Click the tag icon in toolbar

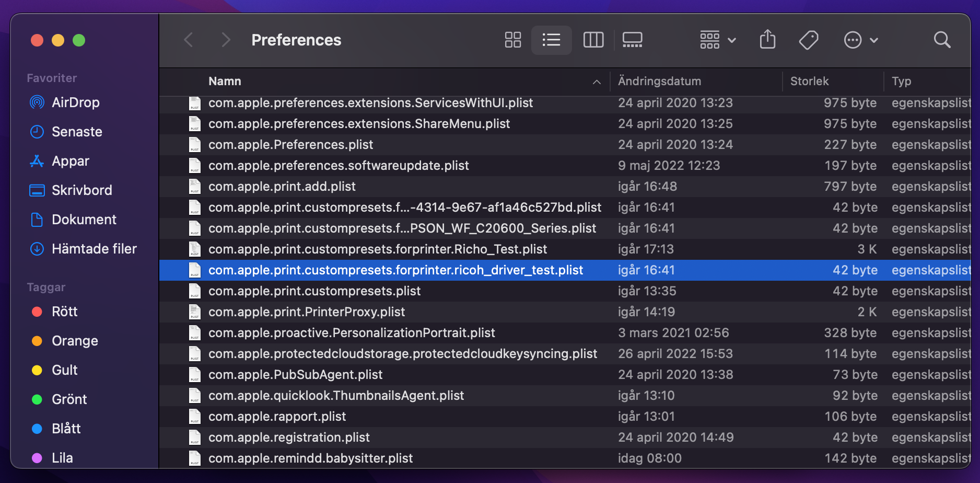tap(808, 40)
